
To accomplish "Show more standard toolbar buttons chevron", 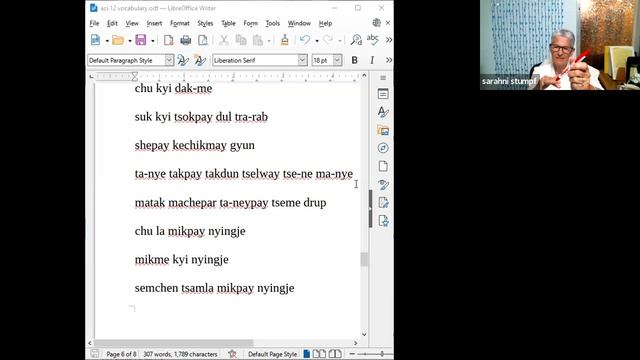I will tap(389, 40).
